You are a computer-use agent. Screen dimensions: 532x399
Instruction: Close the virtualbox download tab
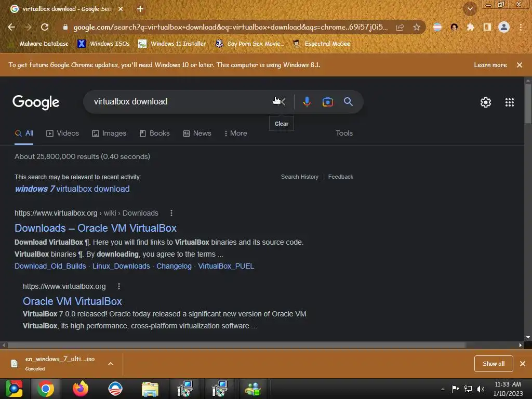(121, 9)
